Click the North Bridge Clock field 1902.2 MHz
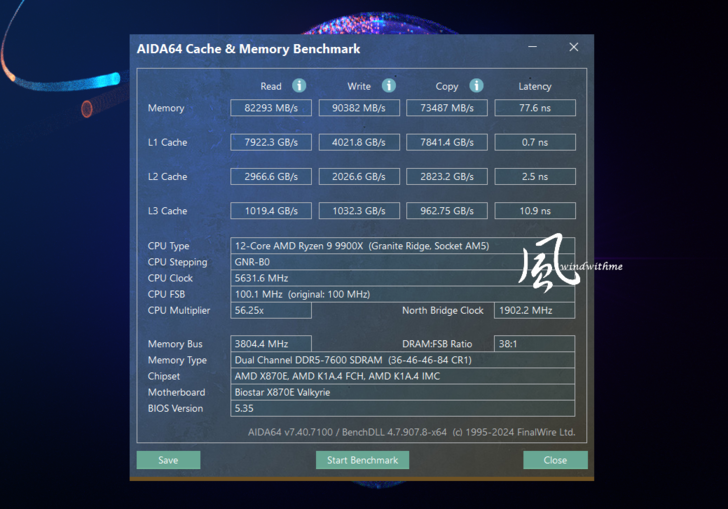 [534, 310]
